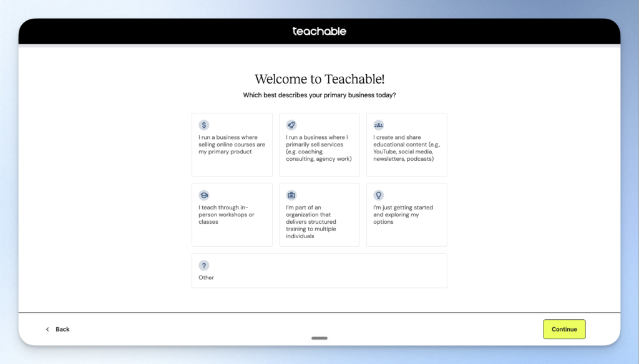Screen dimensions: 639x364
Task: Select 'selling online courses are my primary product'
Action: [x=232, y=145]
